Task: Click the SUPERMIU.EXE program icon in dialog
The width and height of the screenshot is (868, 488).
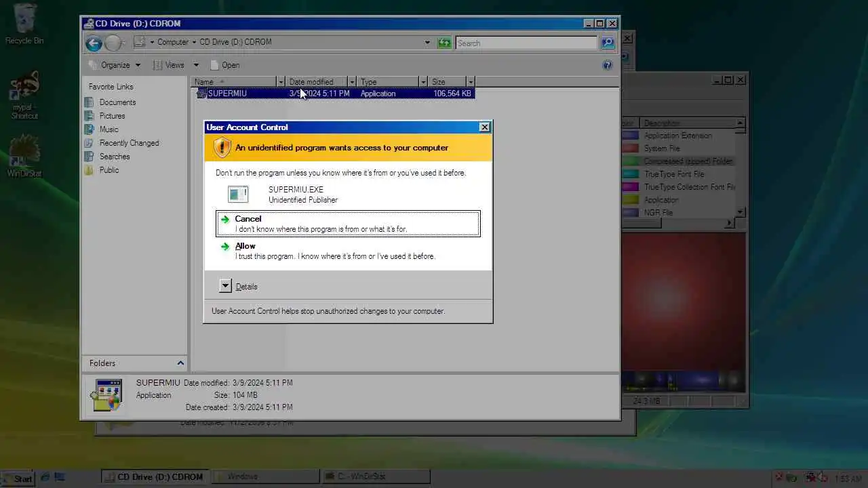Action: [238, 195]
